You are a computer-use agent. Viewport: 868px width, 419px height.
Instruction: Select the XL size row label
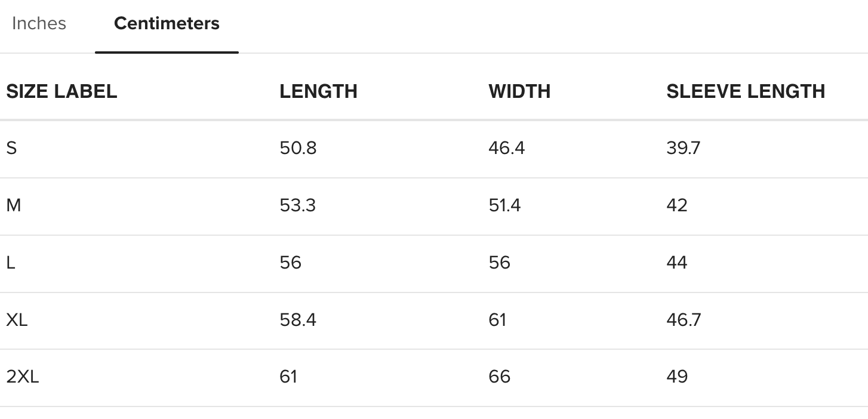17,320
